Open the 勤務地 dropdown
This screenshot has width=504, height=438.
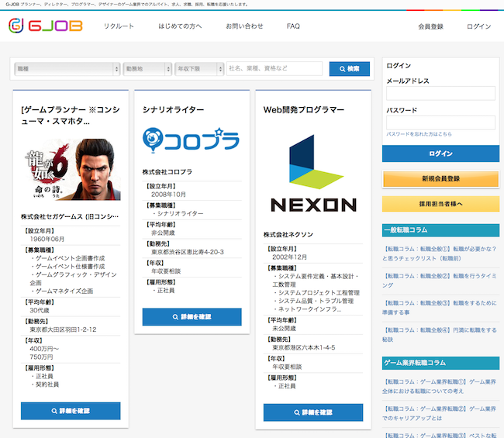tap(147, 69)
